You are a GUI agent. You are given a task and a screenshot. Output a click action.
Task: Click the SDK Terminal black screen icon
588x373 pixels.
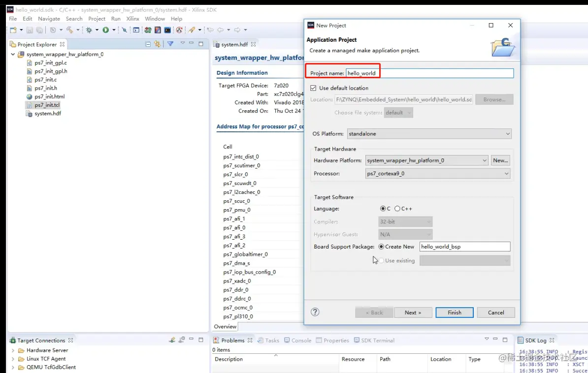pyautogui.click(x=167, y=30)
